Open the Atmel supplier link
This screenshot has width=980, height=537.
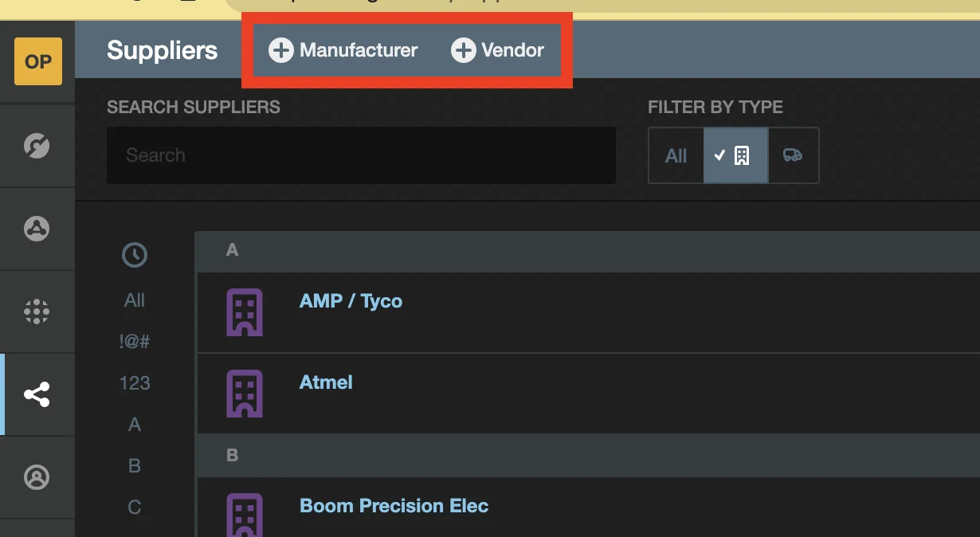[x=326, y=382]
